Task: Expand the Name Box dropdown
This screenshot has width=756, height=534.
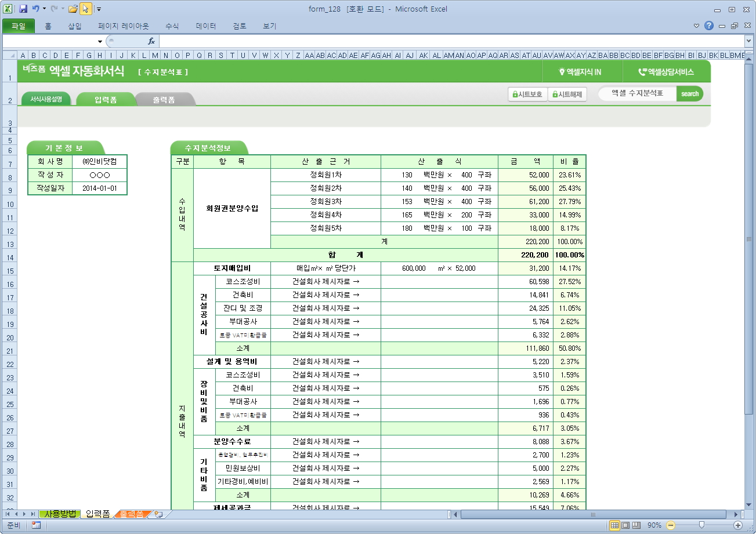Action: pyautogui.click(x=100, y=42)
